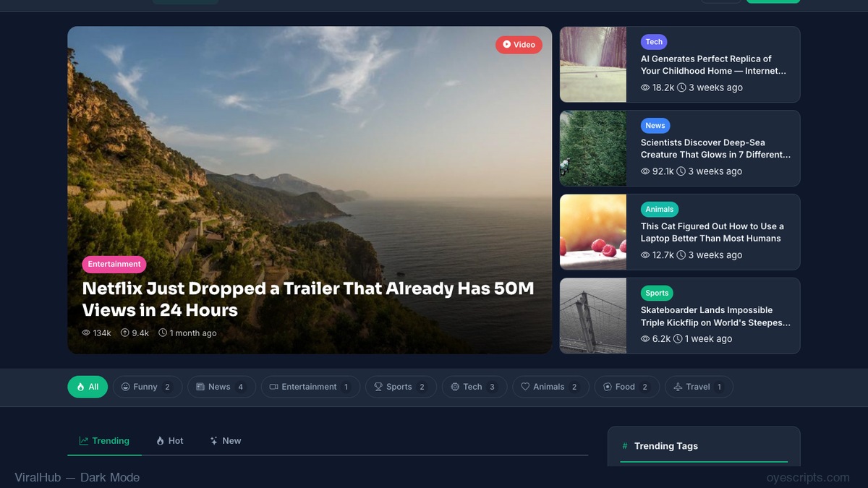
Task: Filter posts by News category pill
Action: 221,387
